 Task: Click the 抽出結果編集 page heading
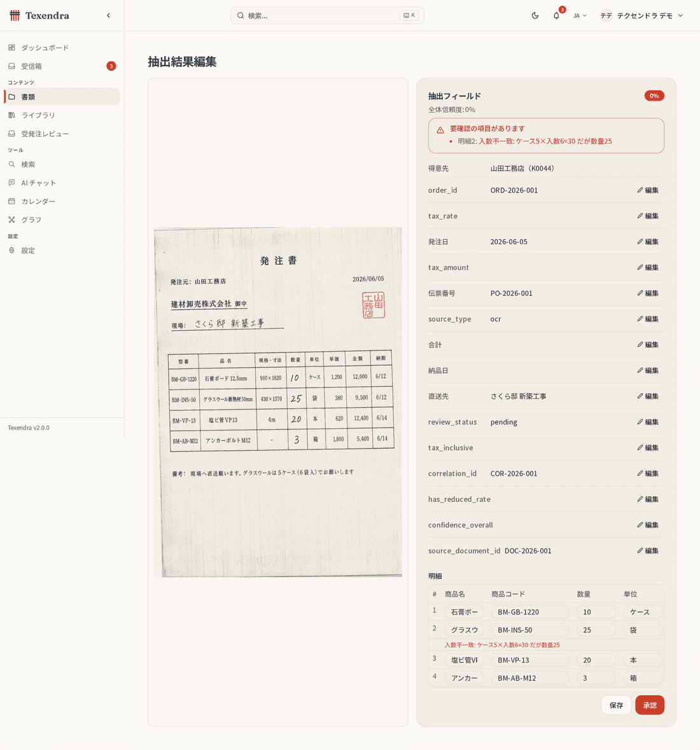[182, 62]
